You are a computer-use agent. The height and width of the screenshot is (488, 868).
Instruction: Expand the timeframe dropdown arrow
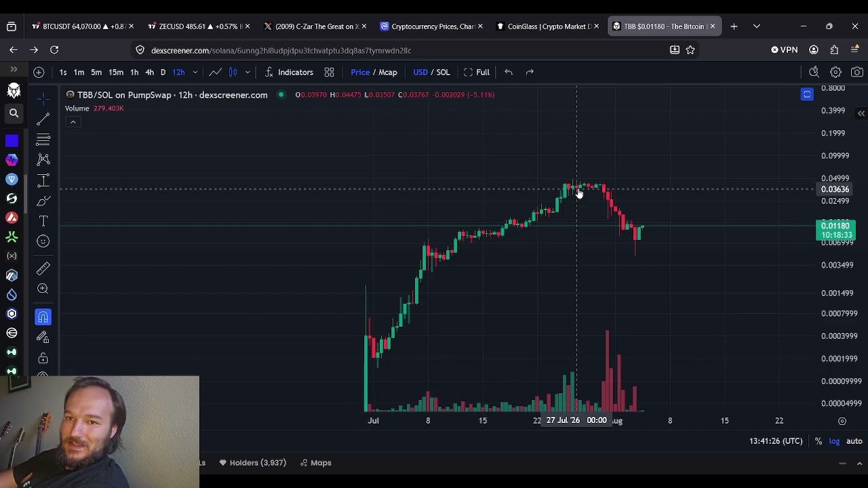coord(195,72)
